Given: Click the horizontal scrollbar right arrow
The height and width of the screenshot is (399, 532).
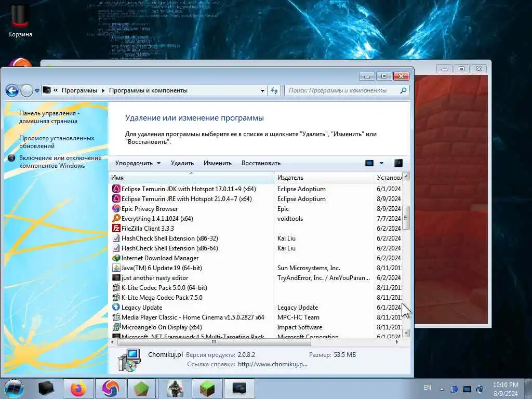Looking at the screenshot, I should (397, 342).
